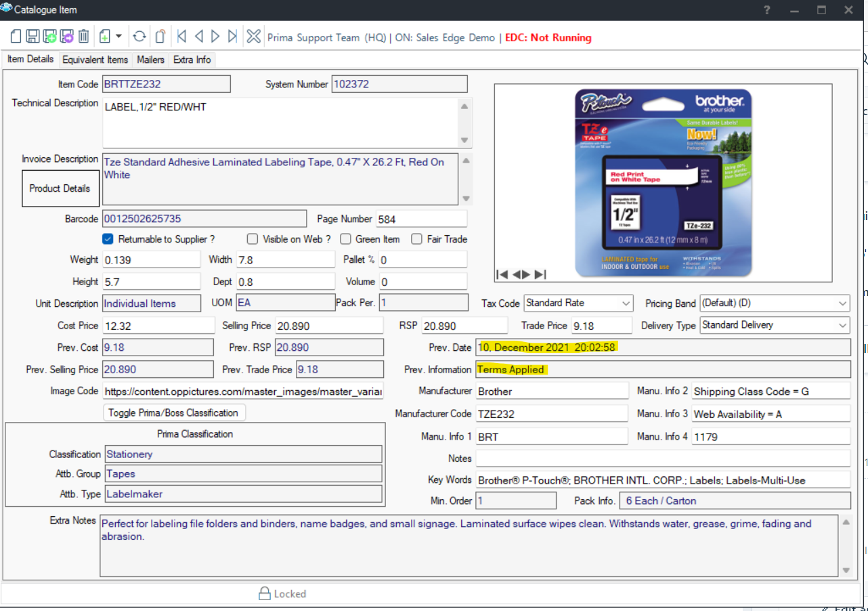Click into the Weight field
This screenshot has height=611, width=868.
(x=152, y=259)
